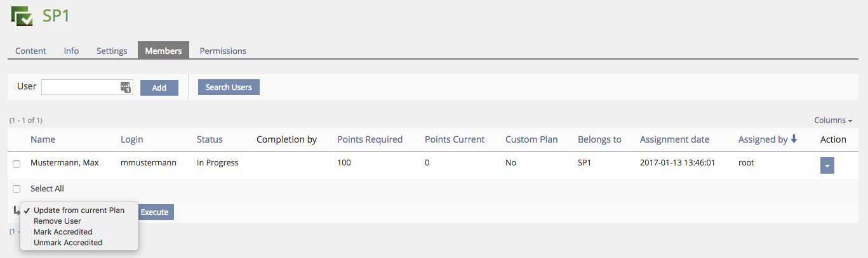
Task: Go to the Settings tab
Action: (112, 51)
